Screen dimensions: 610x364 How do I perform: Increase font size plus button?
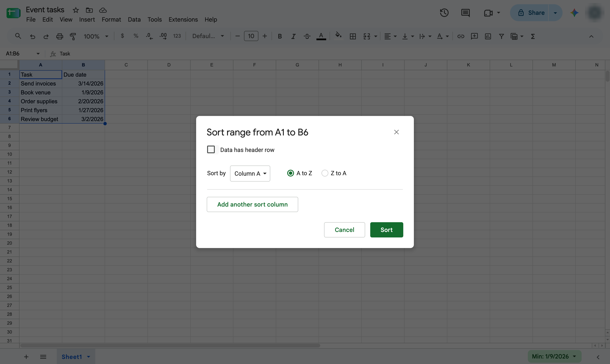click(x=265, y=36)
